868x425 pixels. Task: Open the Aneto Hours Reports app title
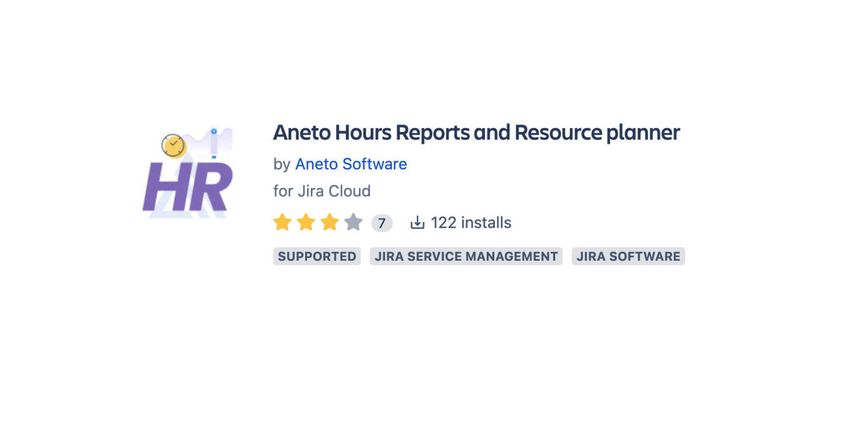476,132
